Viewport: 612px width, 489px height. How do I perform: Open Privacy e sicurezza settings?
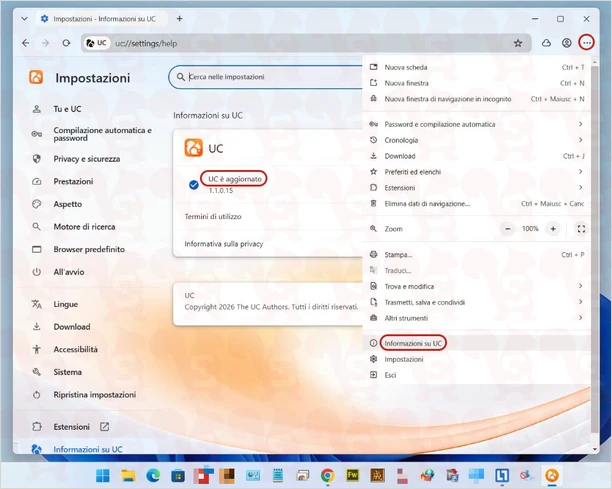[87, 159]
